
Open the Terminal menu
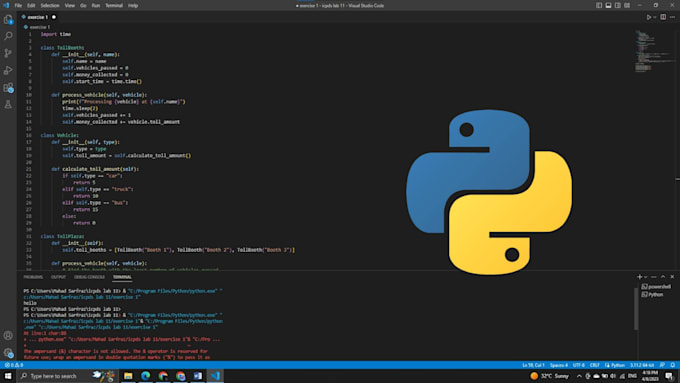coord(114,6)
